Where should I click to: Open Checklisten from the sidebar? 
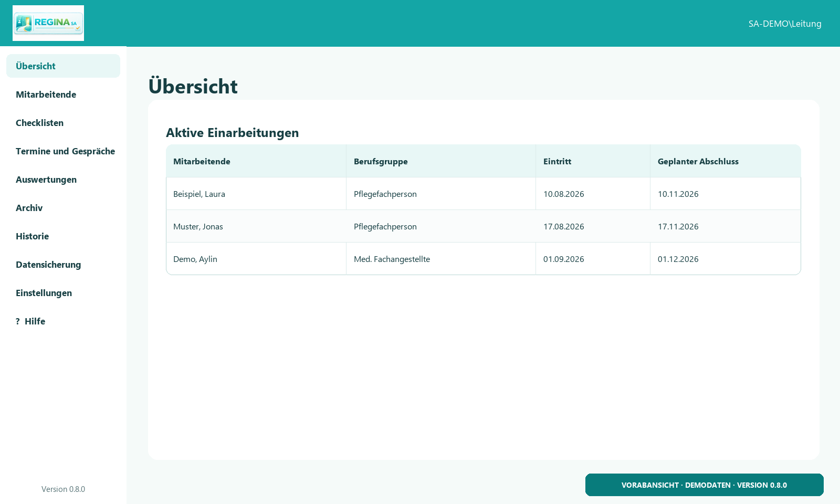(63, 123)
